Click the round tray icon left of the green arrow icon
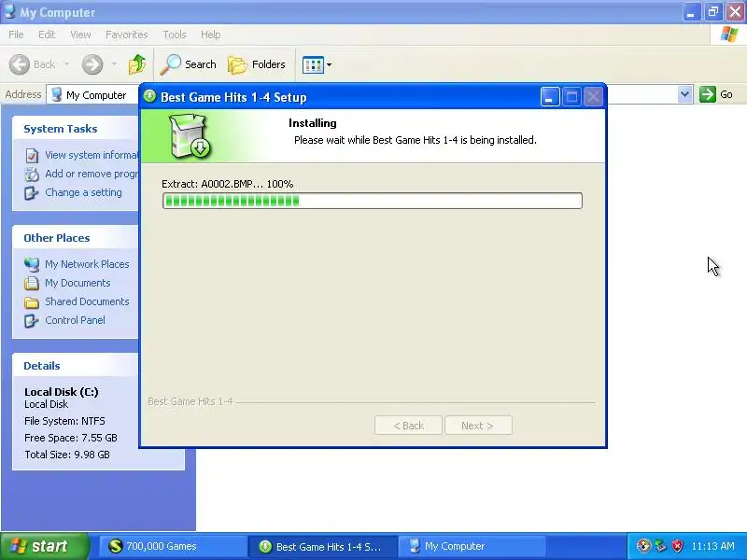The height and width of the screenshot is (560, 747). click(643, 546)
